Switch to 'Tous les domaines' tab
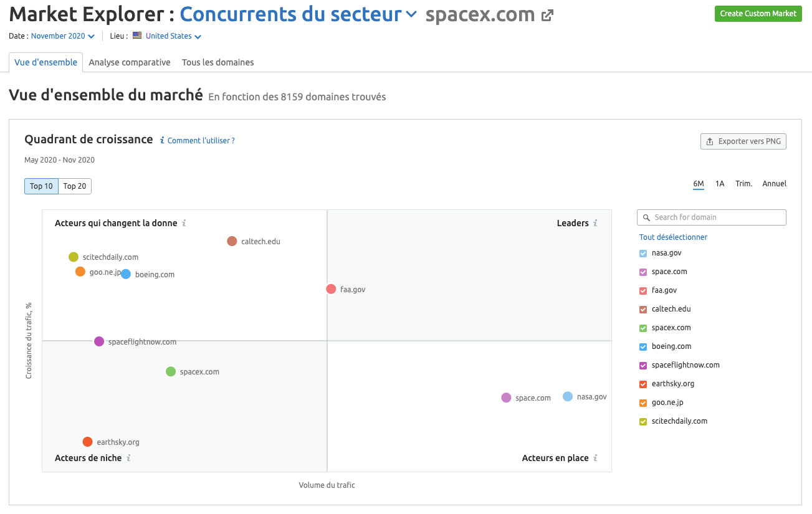812x514 pixels. tap(217, 62)
